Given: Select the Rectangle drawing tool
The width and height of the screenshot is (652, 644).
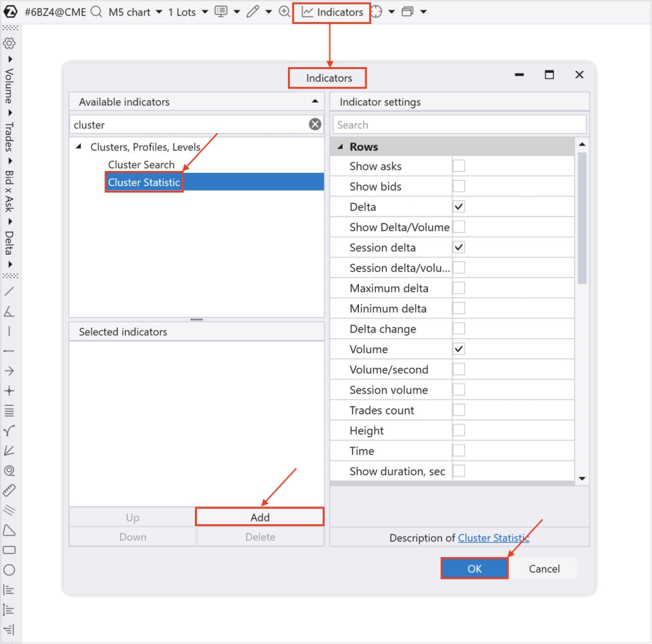Looking at the screenshot, I should point(9,550).
